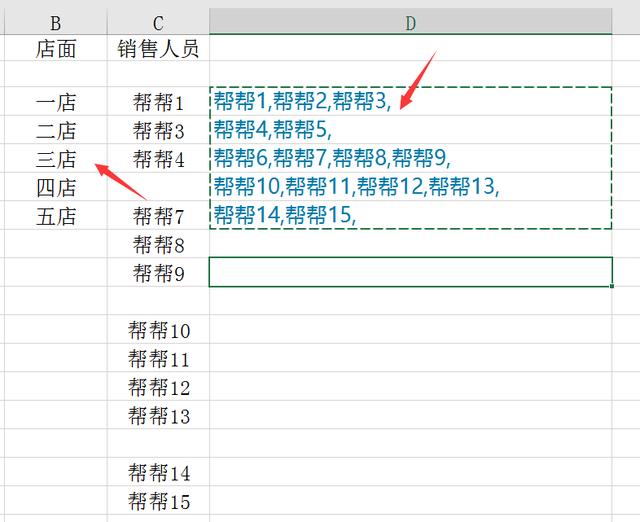Select column B header
Screen dimensions: 640x522
coord(55,22)
